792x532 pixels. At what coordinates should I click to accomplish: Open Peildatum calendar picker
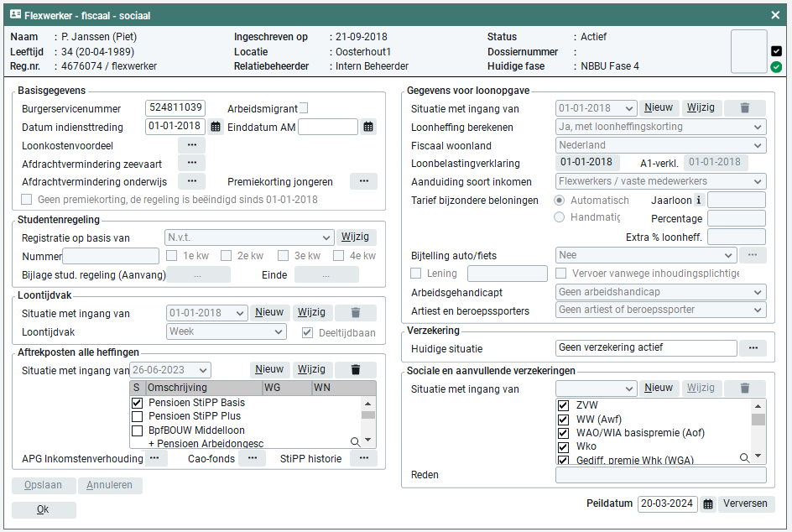point(708,503)
